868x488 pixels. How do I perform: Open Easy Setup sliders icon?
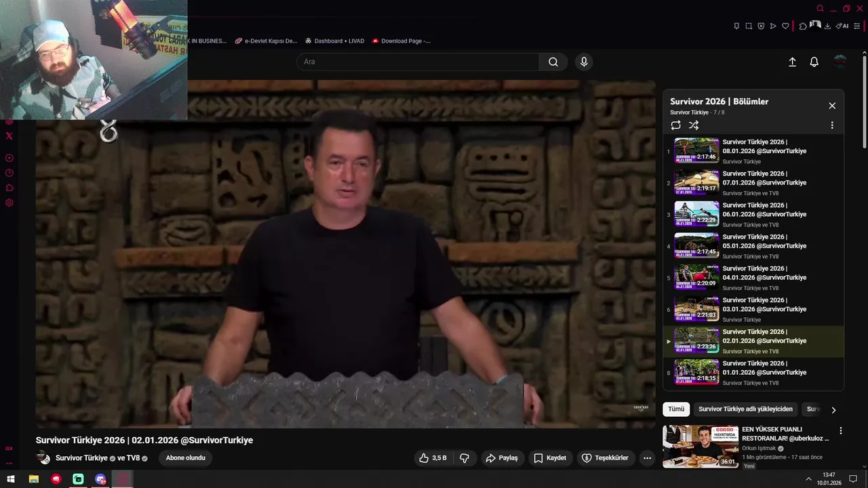[856, 26]
